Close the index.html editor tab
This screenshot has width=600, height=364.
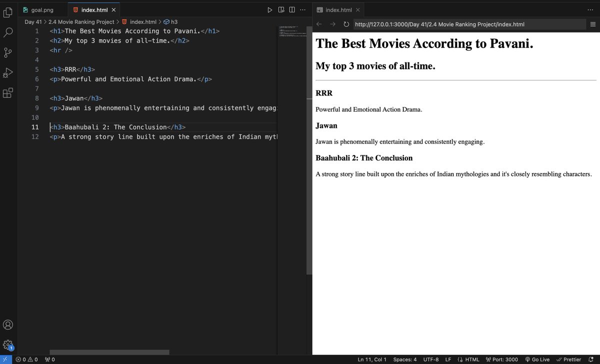pos(113,10)
